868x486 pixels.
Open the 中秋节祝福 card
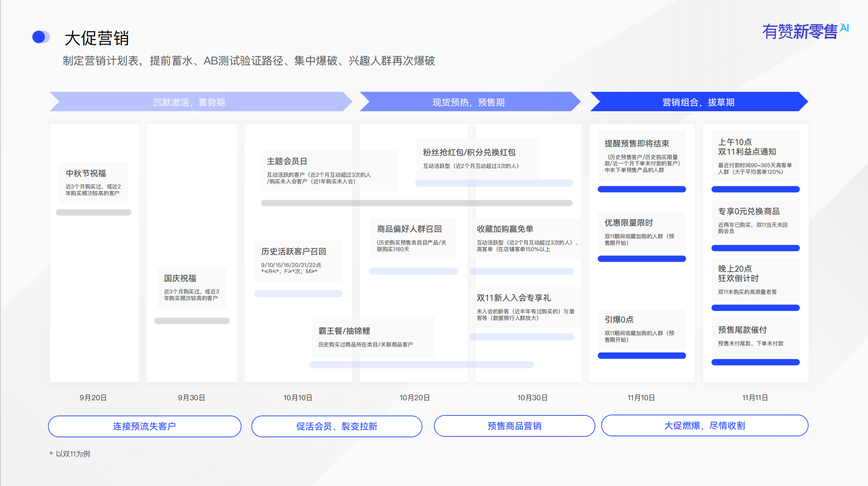pyautogui.click(x=94, y=182)
